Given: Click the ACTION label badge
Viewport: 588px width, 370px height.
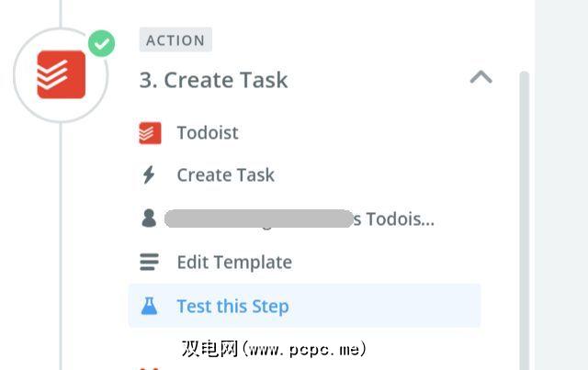Looking at the screenshot, I should click(175, 40).
